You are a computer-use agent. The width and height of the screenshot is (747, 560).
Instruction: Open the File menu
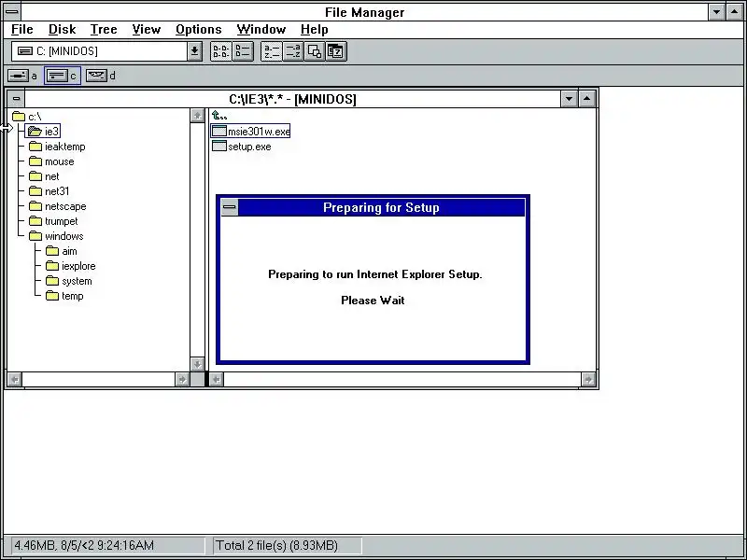(21, 30)
